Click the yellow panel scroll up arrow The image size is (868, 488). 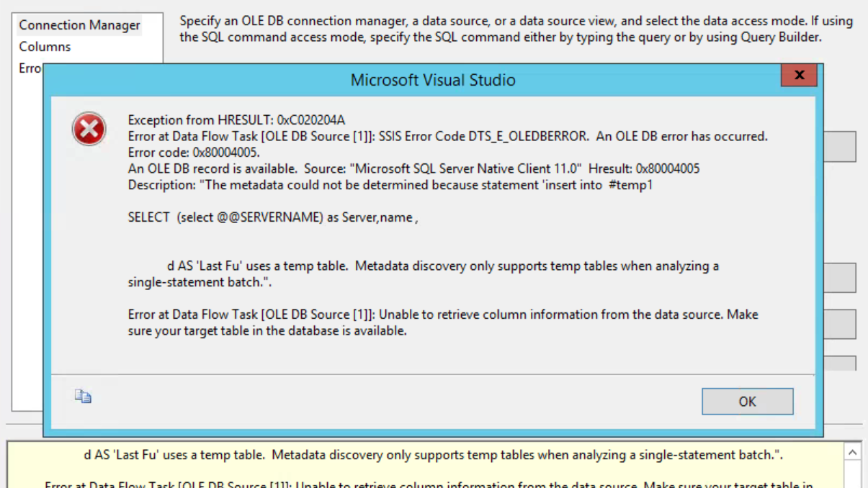(852, 452)
